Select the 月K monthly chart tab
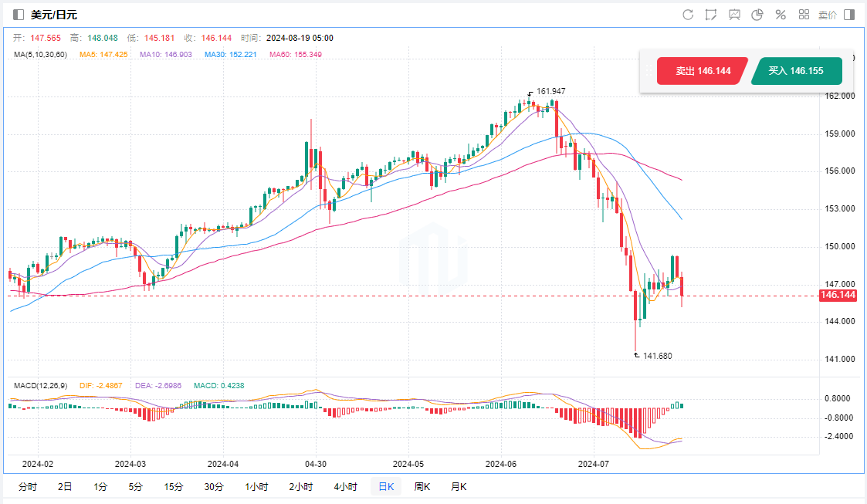This screenshot has height=504, width=867. click(459, 487)
